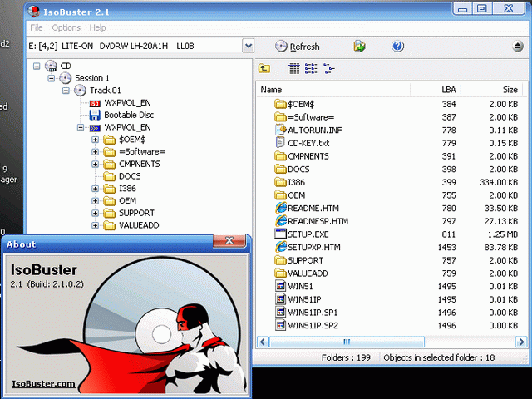Select the OEM folder name in file list
This screenshot has height=399, width=532.
click(x=297, y=195)
